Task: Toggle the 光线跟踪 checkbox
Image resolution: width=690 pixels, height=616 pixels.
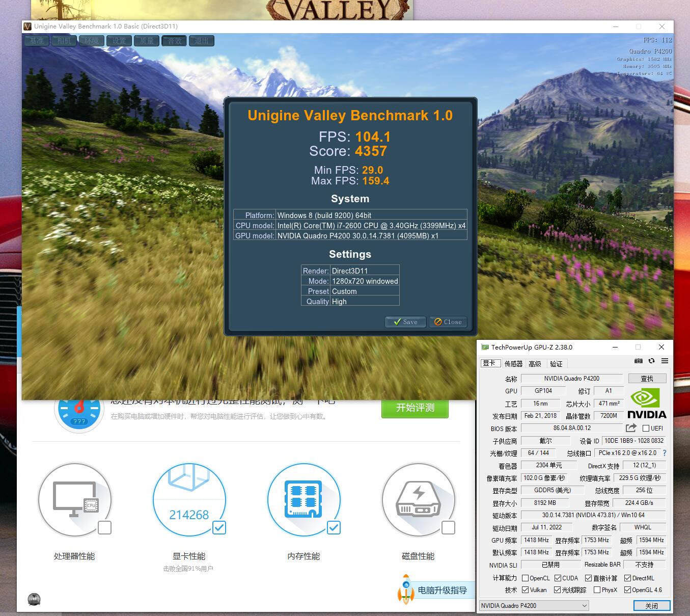Action: point(558,590)
